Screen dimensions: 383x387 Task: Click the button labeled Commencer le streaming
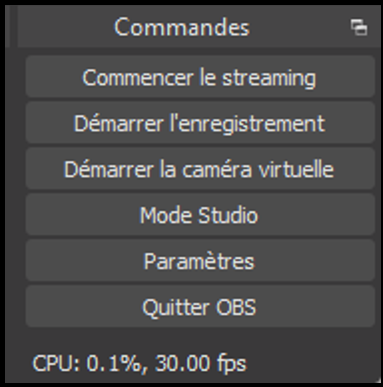(x=200, y=77)
